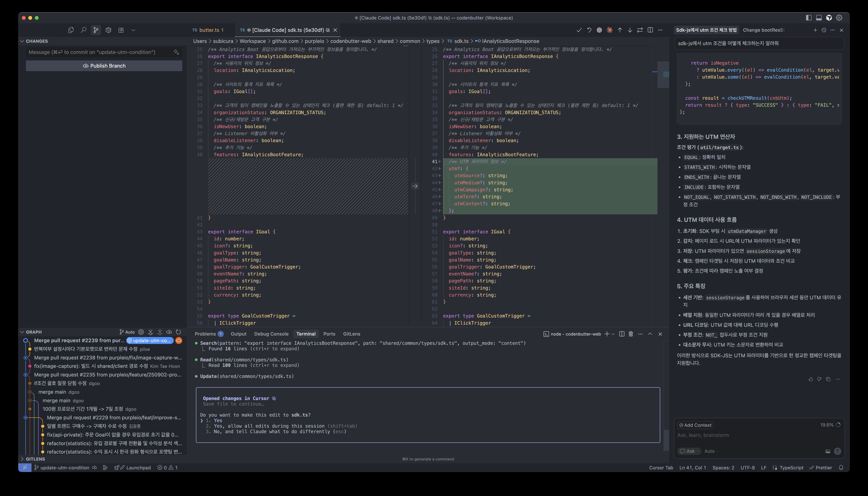Copy chat response with copy icon
Image resolution: width=868 pixels, height=496 pixels.
click(x=828, y=379)
